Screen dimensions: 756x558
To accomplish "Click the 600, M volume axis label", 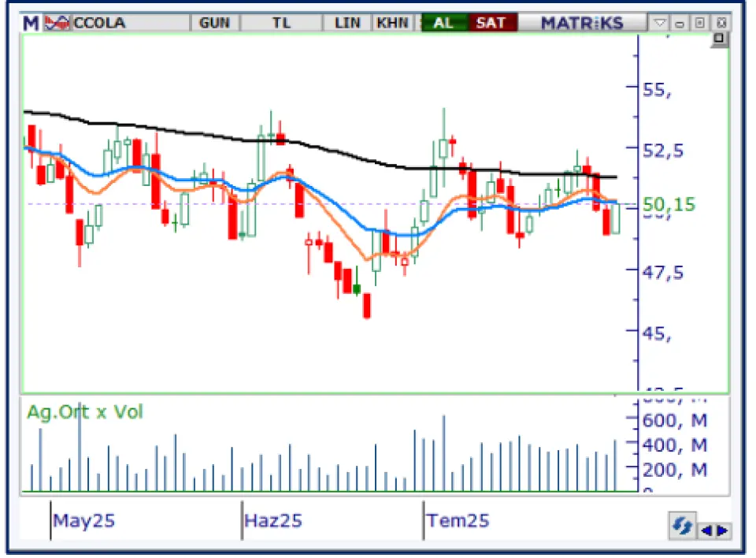I will point(675,421).
